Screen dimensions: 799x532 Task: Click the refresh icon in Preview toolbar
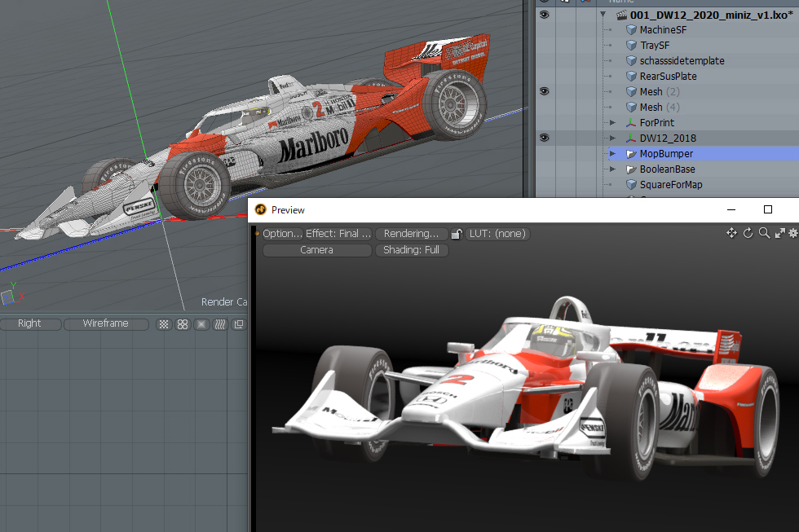[748, 233]
